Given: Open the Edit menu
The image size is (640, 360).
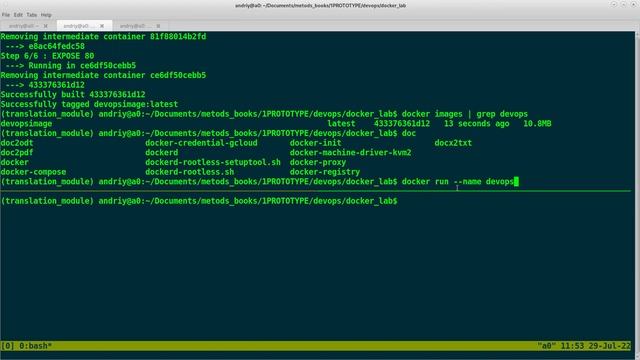Looking at the screenshot, I should pyautogui.click(x=18, y=15).
